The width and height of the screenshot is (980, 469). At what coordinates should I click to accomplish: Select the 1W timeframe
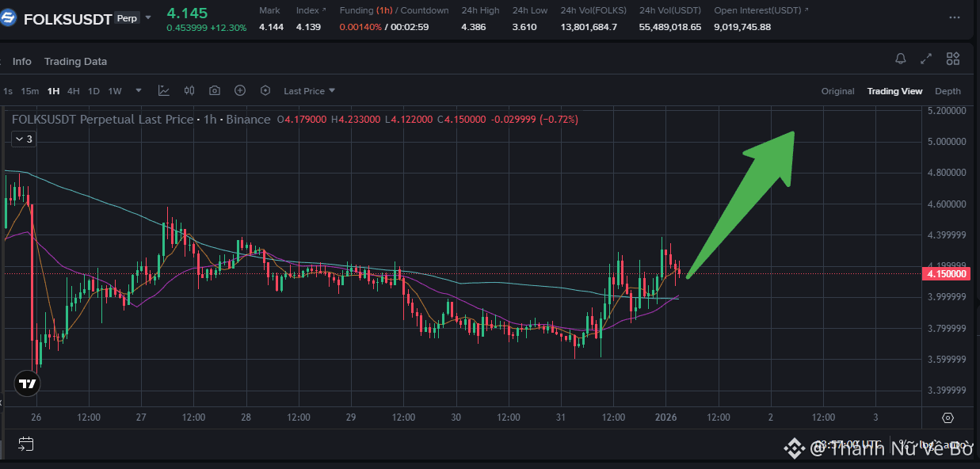point(115,91)
